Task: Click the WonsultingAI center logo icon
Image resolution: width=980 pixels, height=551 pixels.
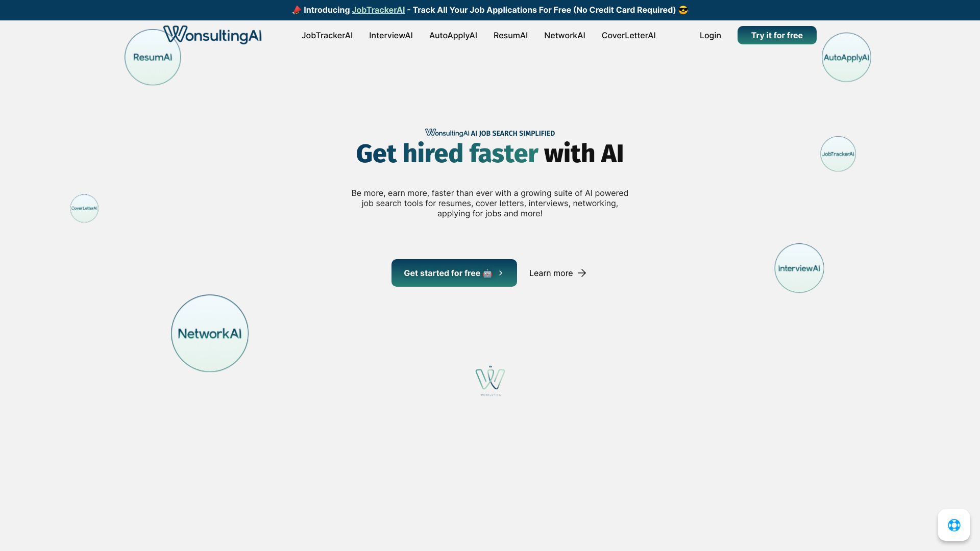Action: coord(489,380)
